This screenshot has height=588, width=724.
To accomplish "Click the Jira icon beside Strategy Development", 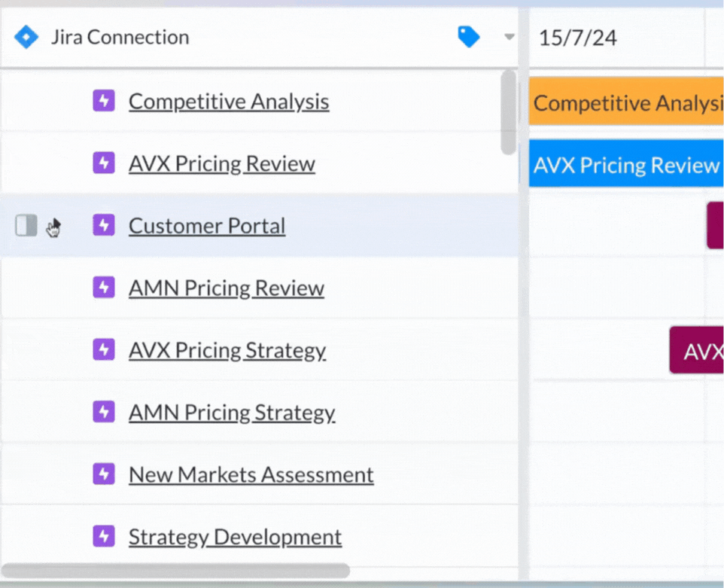I will [x=104, y=536].
